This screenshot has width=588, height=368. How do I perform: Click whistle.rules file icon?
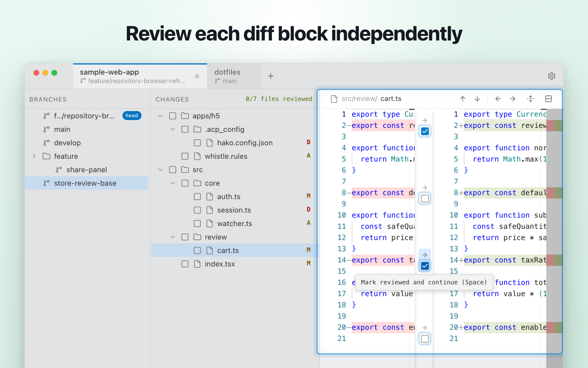[x=197, y=156]
